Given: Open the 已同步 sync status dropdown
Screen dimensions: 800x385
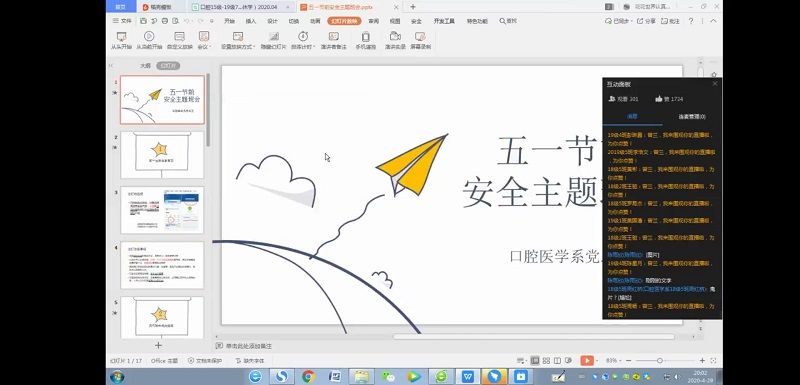Looking at the screenshot, I should click(618, 21).
